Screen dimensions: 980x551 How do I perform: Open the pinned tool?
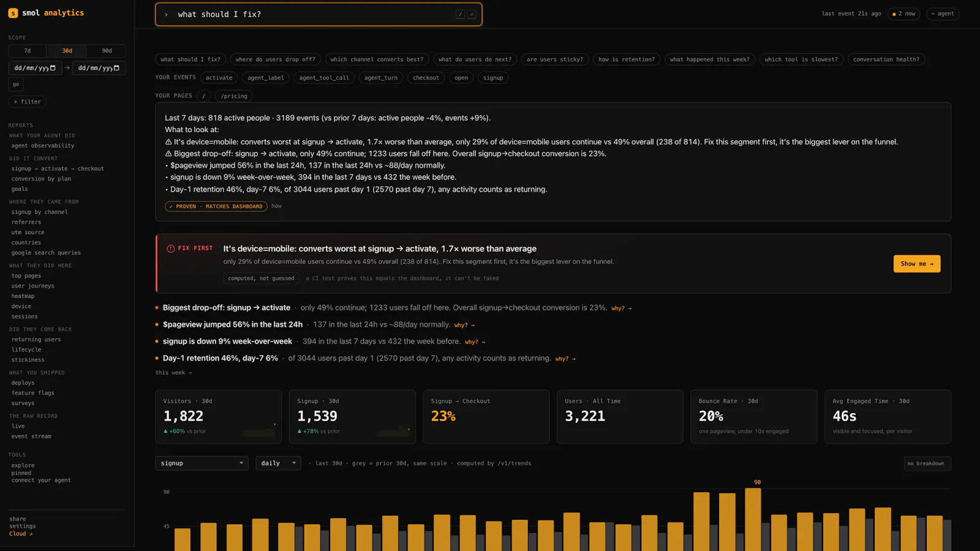click(x=21, y=473)
